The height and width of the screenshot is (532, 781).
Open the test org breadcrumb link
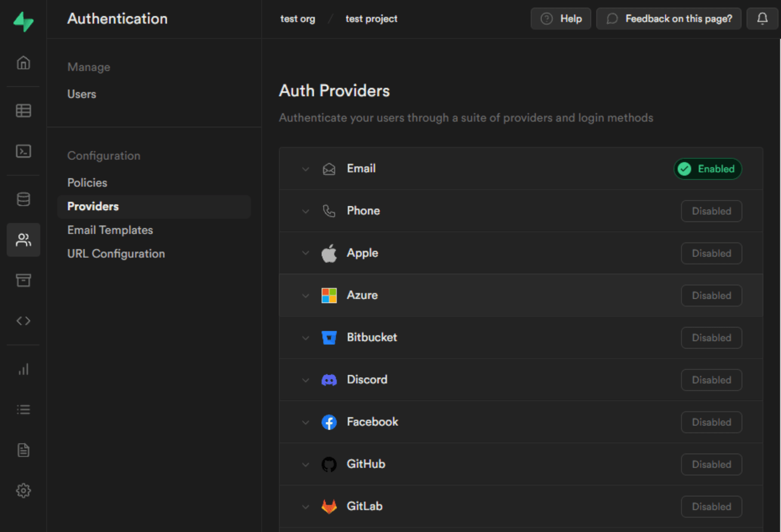coord(298,19)
